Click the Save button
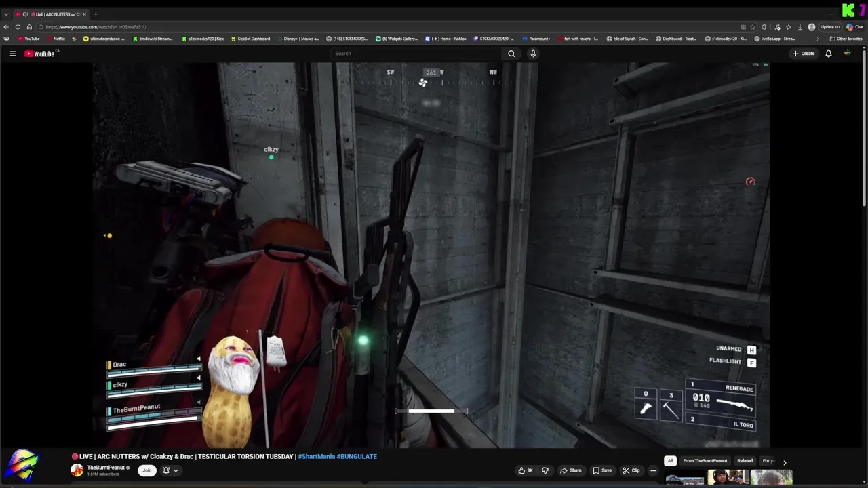 pyautogui.click(x=602, y=470)
